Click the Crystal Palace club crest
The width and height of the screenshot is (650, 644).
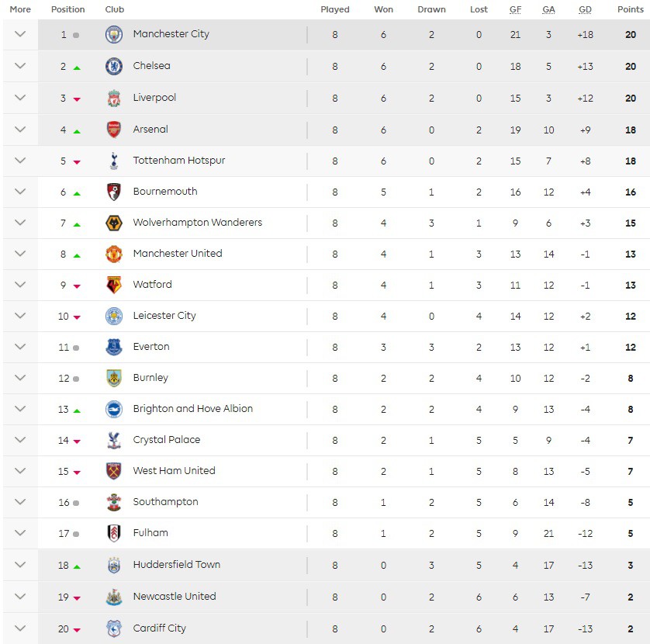coord(114,441)
